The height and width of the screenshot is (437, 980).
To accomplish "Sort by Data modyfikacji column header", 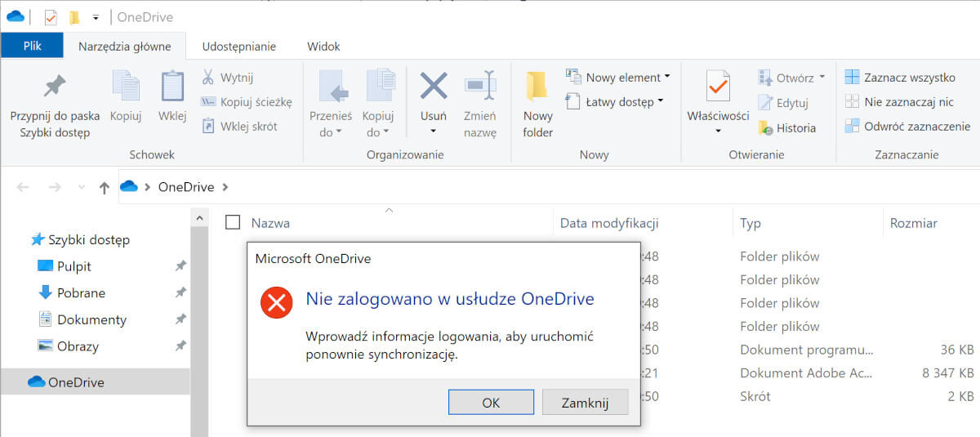I will point(609,223).
